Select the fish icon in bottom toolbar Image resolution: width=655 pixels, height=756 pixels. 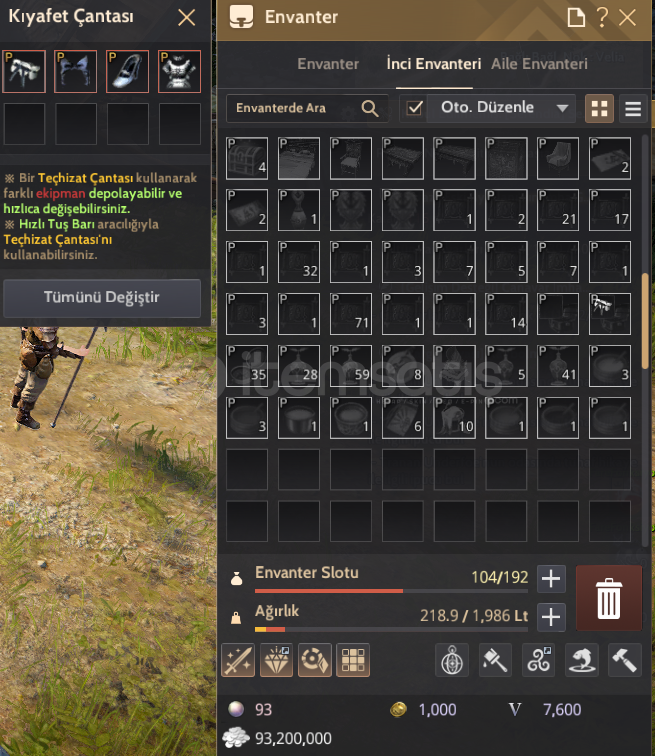(582, 660)
